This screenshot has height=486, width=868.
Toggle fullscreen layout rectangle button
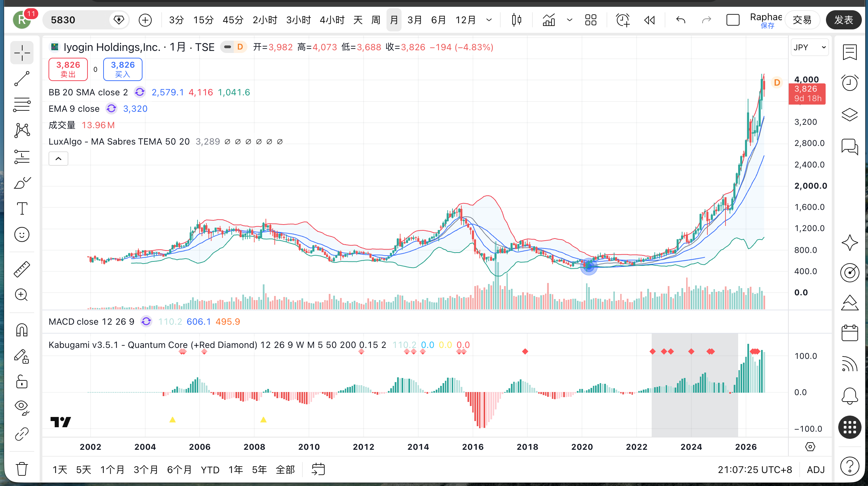[733, 20]
